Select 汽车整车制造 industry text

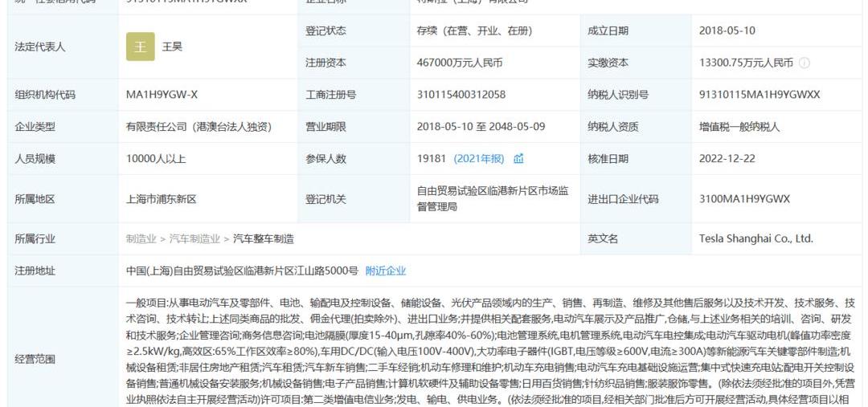coord(264,239)
